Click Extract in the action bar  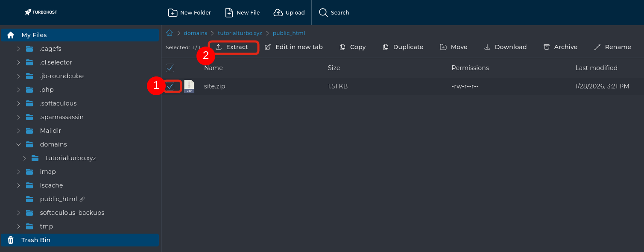coord(233,47)
